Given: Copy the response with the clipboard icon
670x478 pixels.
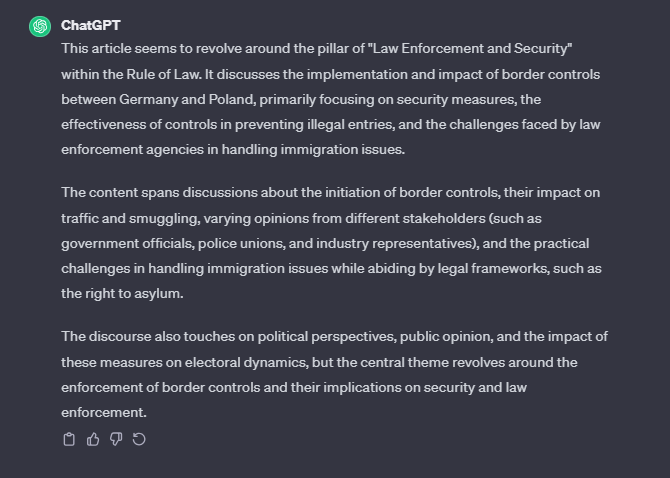Looking at the screenshot, I should coord(69,439).
